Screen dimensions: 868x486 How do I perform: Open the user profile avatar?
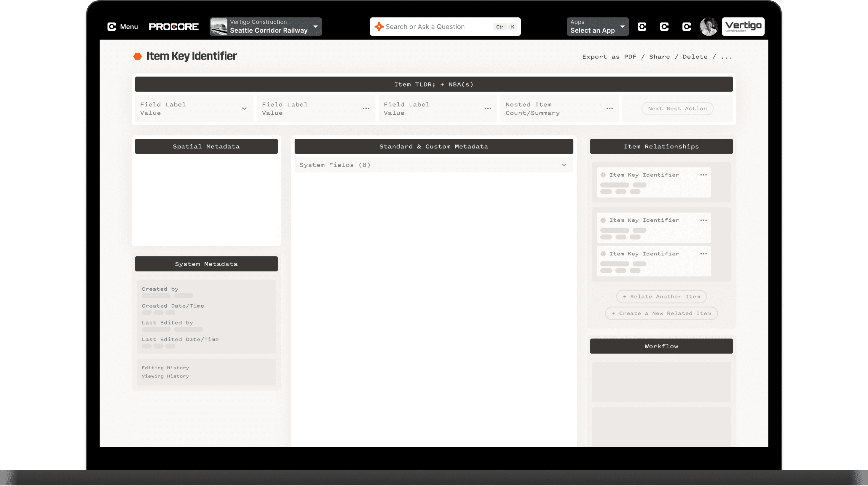point(708,27)
